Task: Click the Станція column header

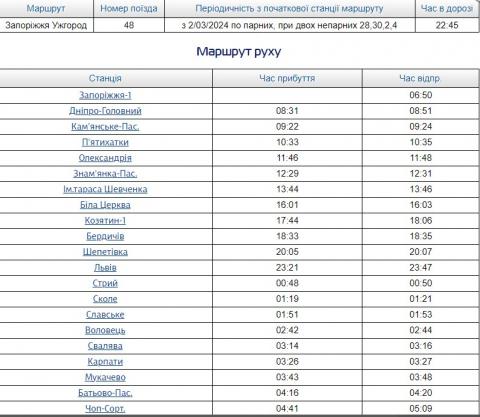Action: (x=105, y=78)
